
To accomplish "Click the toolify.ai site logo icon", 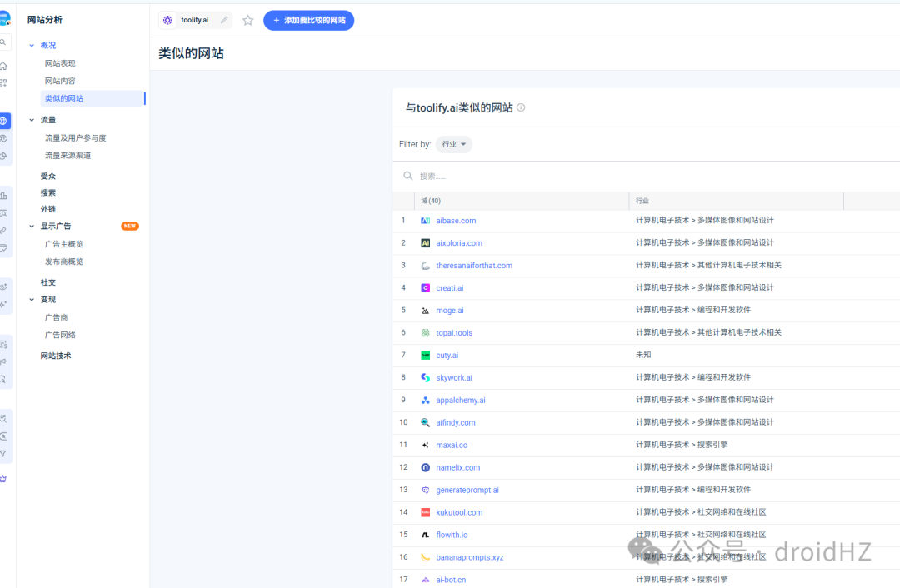I will [x=167, y=20].
